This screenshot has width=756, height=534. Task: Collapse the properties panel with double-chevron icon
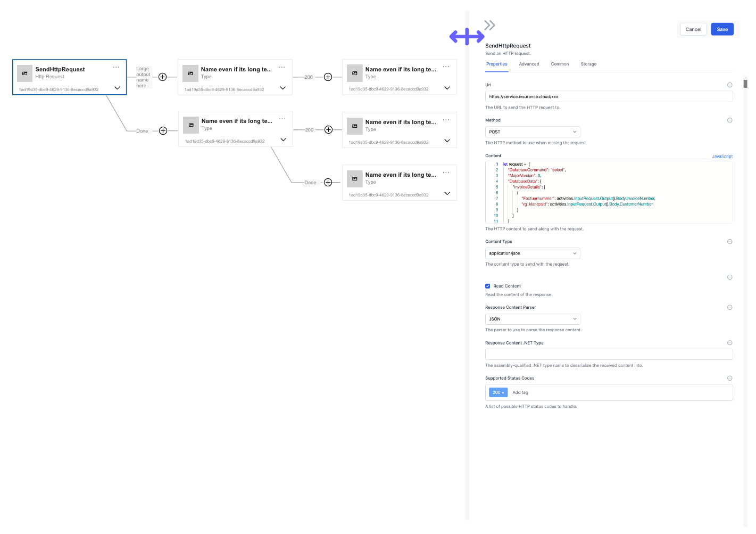[489, 25]
